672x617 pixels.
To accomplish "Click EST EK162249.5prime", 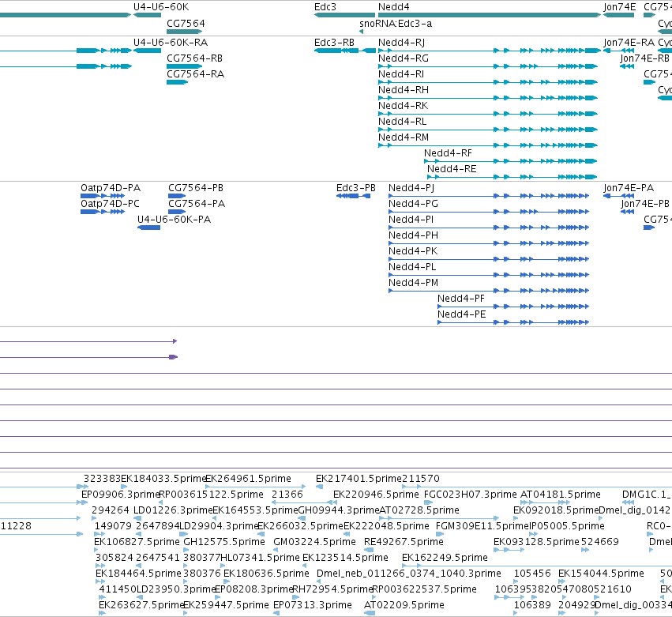I will 536,566.
